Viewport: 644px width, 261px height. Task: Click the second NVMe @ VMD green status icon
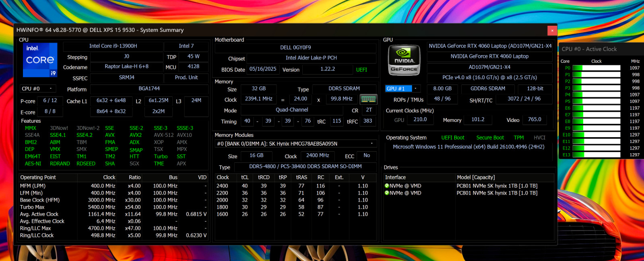(x=387, y=193)
